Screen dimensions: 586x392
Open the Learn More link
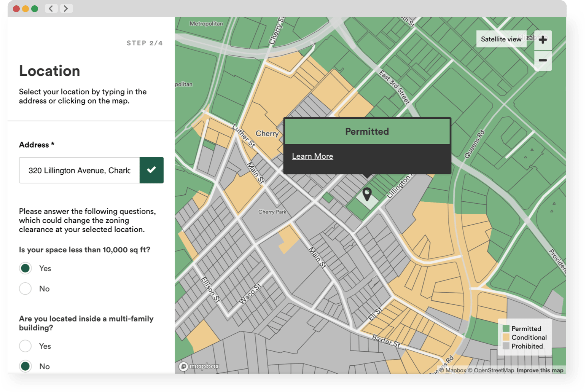pos(312,156)
